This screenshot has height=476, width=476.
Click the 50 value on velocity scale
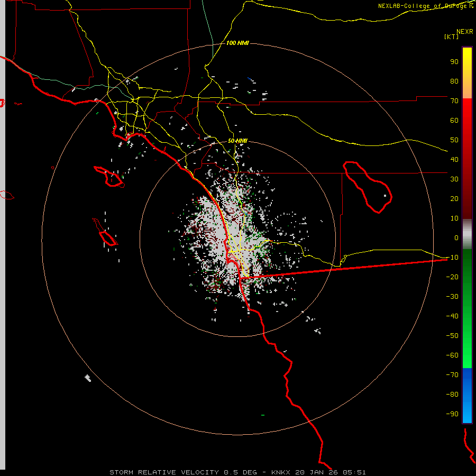click(x=454, y=140)
